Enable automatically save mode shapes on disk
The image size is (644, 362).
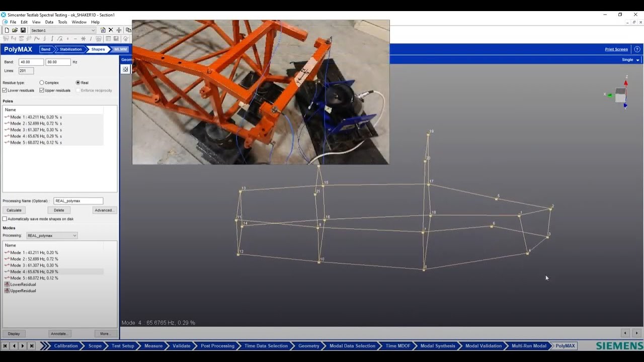pyautogui.click(x=5, y=219)
